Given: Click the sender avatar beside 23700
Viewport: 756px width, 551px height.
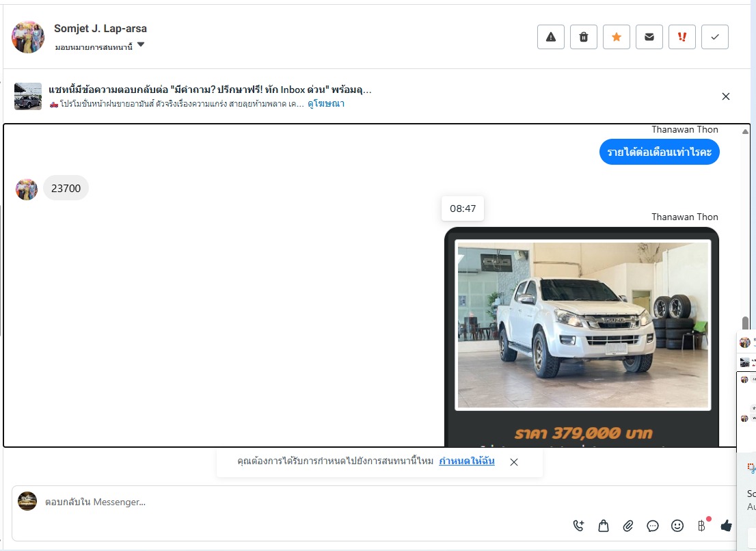Looking at the screenshot, I should point(27,189).
